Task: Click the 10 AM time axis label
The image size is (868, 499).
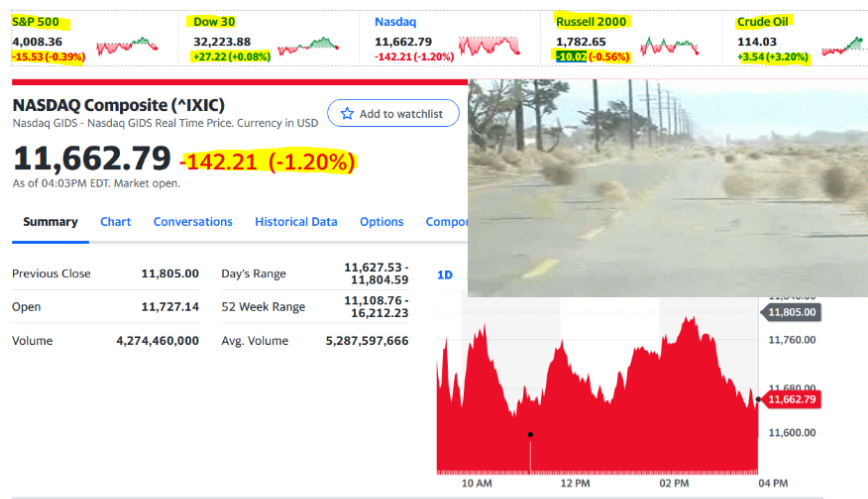Action: tap(477, 483)
